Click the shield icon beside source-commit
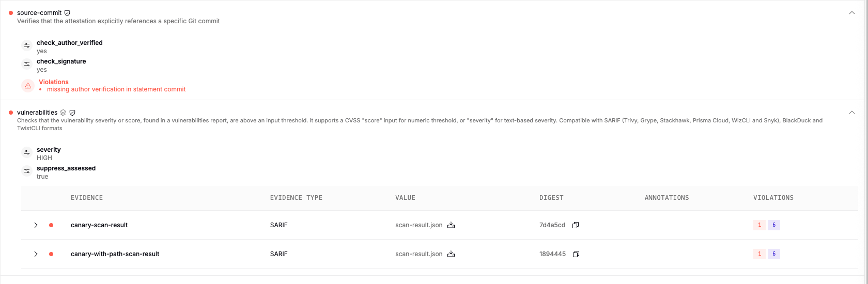 click(x=67, y=13)
